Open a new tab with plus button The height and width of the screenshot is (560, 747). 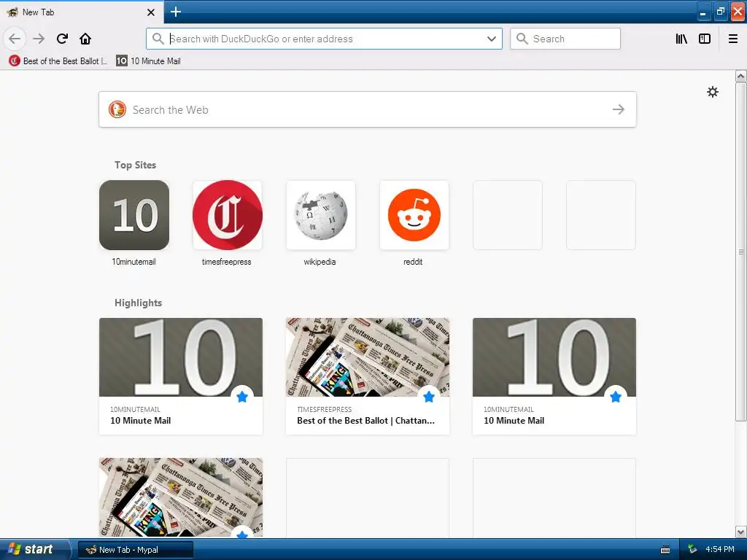click(176, 12)
